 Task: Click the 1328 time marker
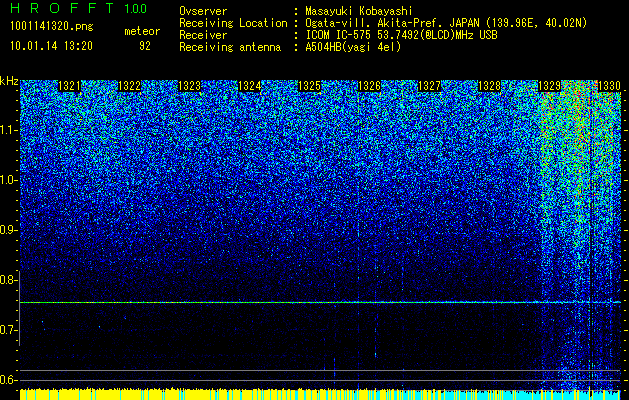coord(489,86)
